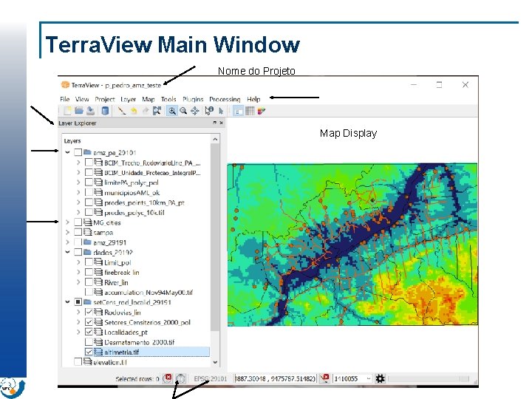The height and width of the screenshot is (399, 532).
Task: Click the New Project toolbar icon
Action: click(68, 111)
